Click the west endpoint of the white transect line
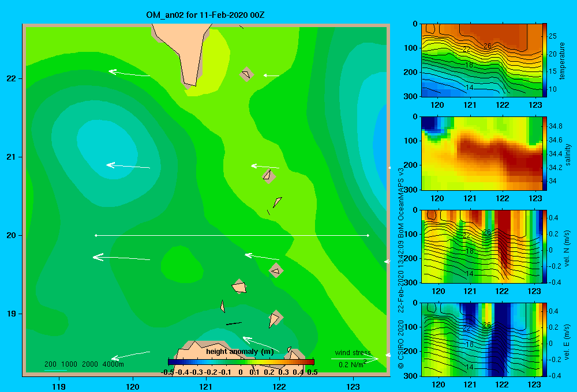577x392 pixels. tap(96, 235)
